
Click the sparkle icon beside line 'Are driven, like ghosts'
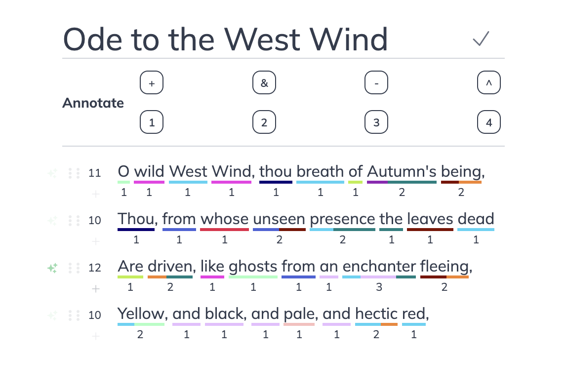tap(53, 268)
